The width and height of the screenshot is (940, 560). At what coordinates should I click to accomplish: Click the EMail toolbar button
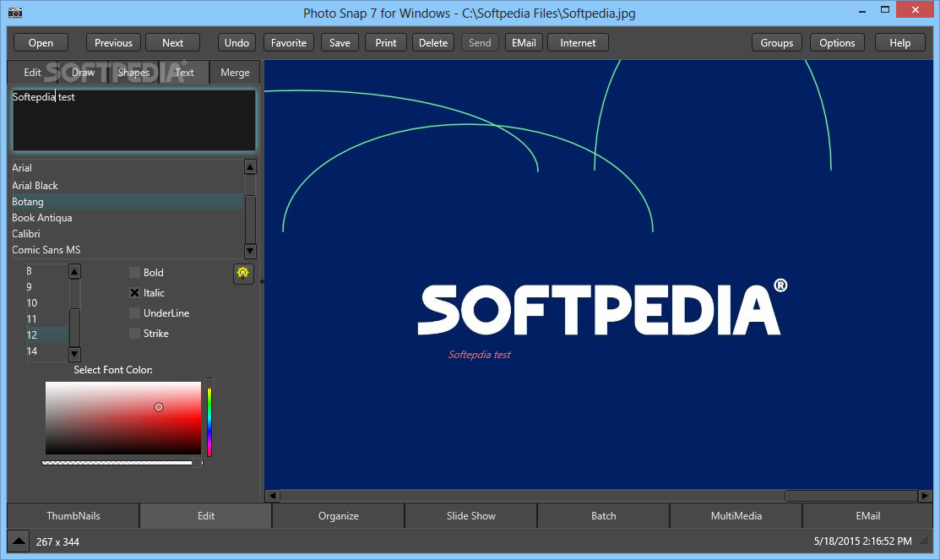tap(524, 42)
